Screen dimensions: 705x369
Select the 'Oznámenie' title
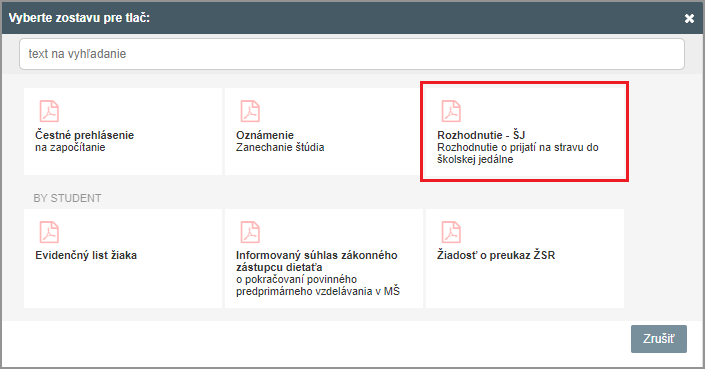point(265,135)
